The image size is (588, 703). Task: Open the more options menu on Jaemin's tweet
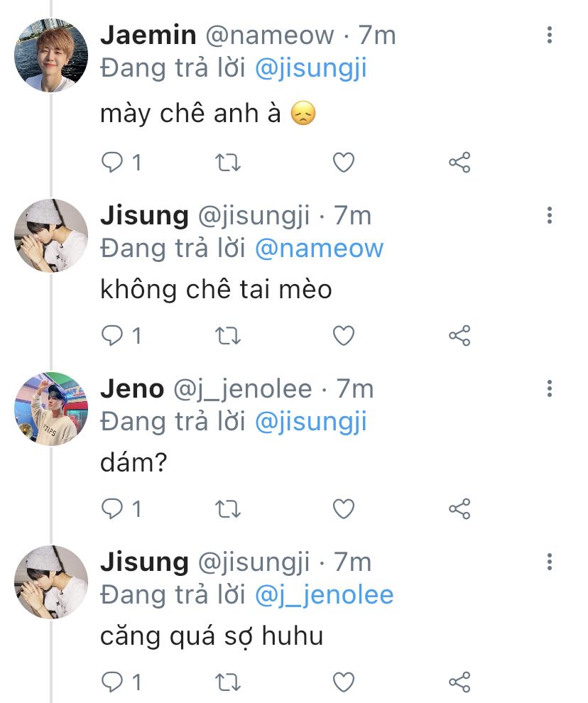[x=549, y=35]
